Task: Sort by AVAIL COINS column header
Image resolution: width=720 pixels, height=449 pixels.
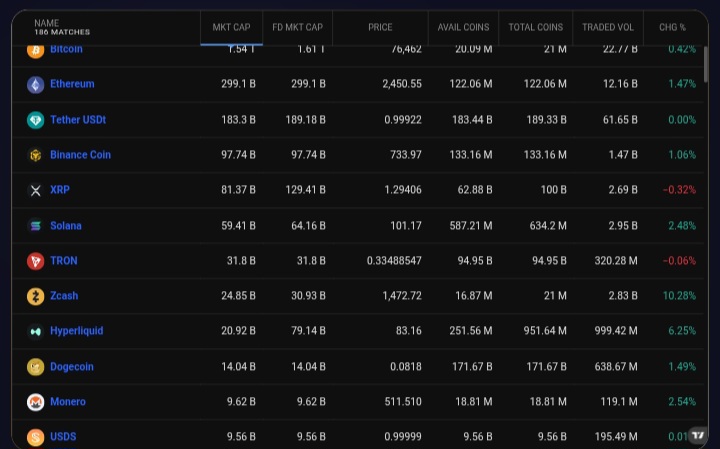Action: coord(463,28)
